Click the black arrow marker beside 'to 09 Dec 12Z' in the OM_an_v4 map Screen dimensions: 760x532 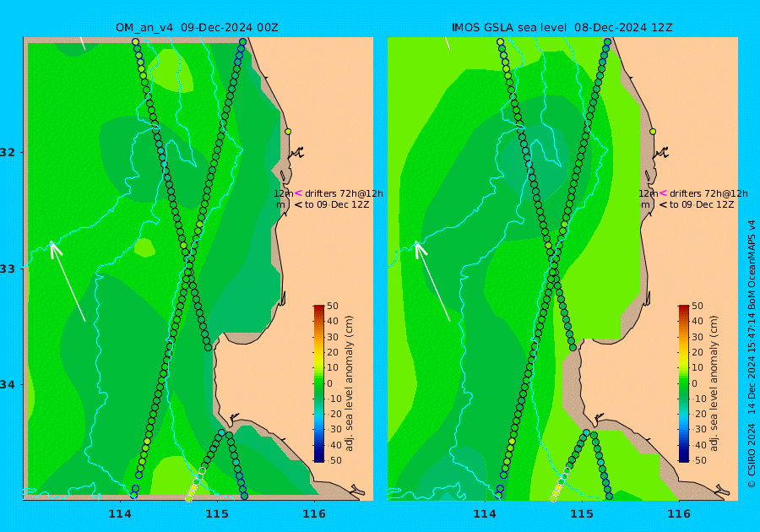[299, 205]
